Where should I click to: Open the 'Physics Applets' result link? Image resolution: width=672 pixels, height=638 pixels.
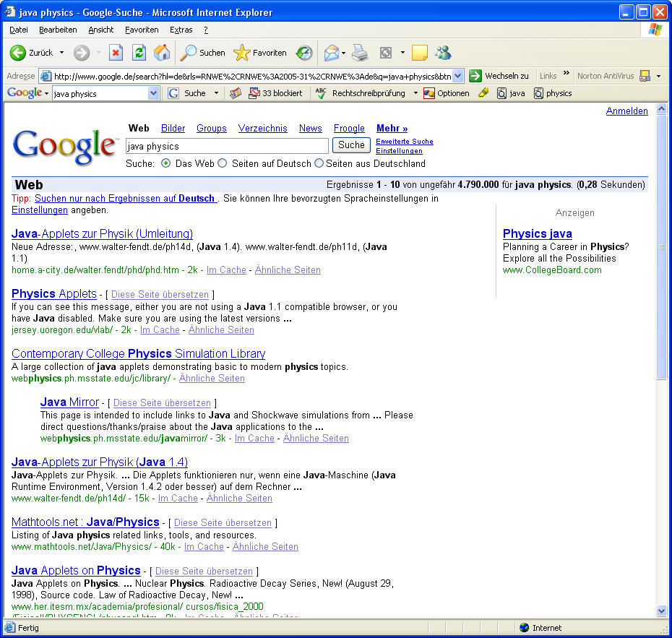(x=54, y=293)
